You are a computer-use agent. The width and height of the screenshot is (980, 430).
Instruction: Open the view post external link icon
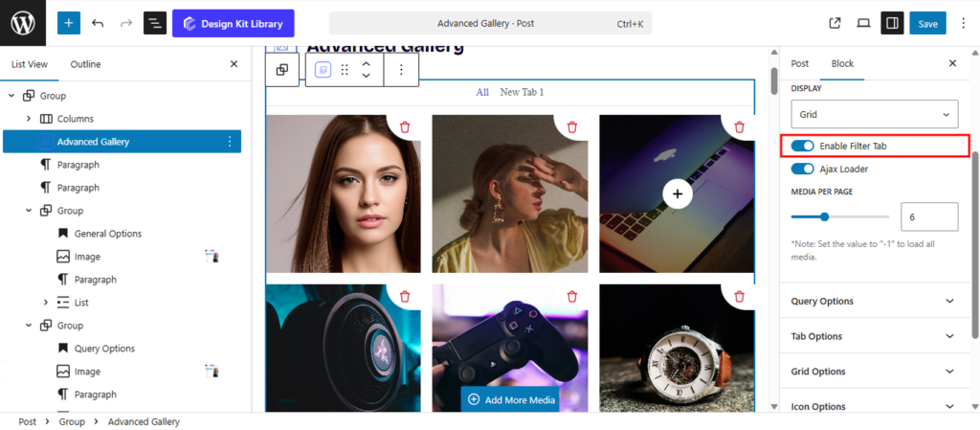click(835, 23)
